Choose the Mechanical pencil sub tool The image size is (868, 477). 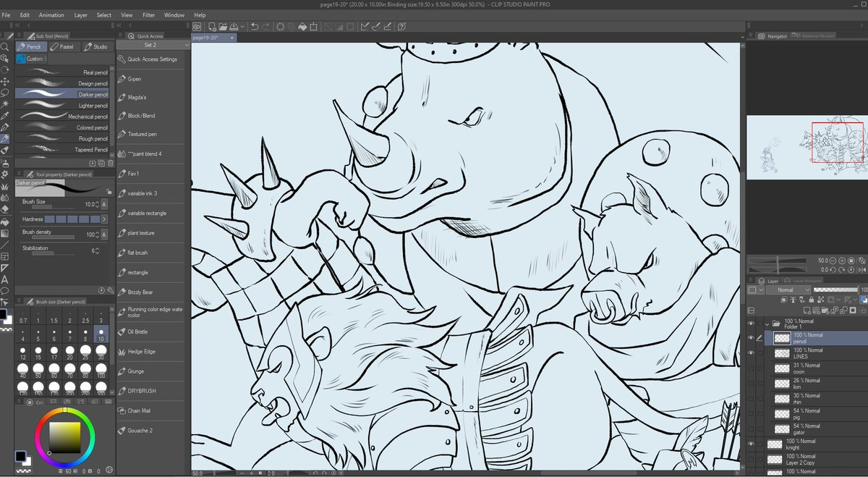coord(63,116)
